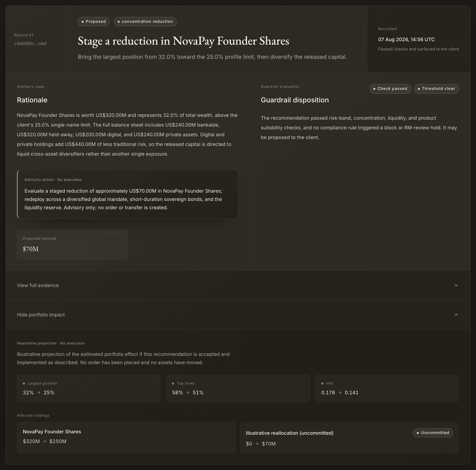Expand the View full evidence section
The height and width of the screenshot is (470, 476).
238,285
